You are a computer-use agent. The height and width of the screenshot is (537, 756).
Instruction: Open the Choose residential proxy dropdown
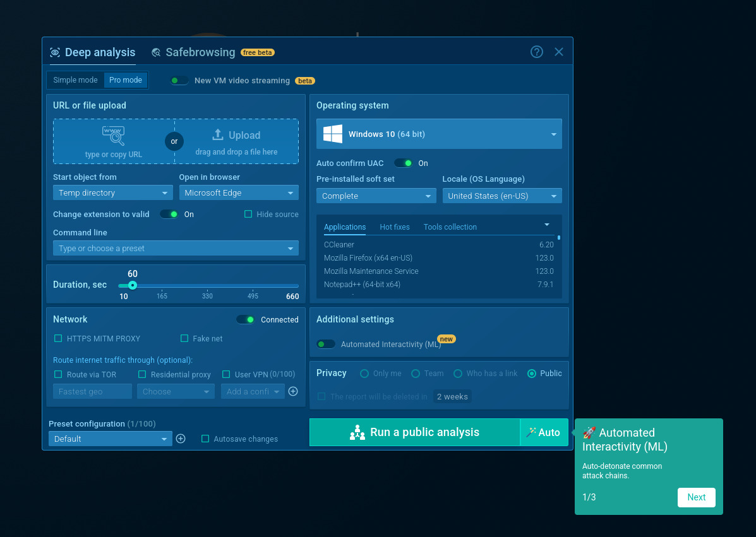click(x=176, y=392)
